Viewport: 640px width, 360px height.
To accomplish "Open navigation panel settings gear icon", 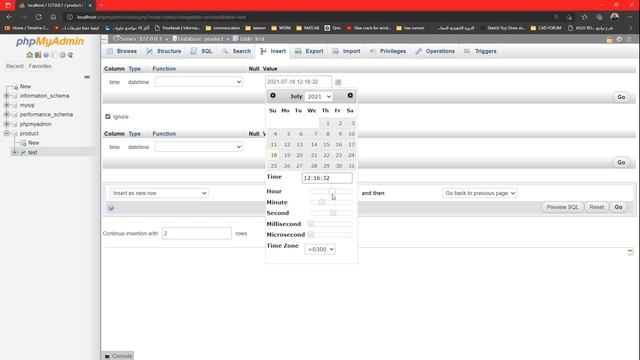I will (62, 55).
